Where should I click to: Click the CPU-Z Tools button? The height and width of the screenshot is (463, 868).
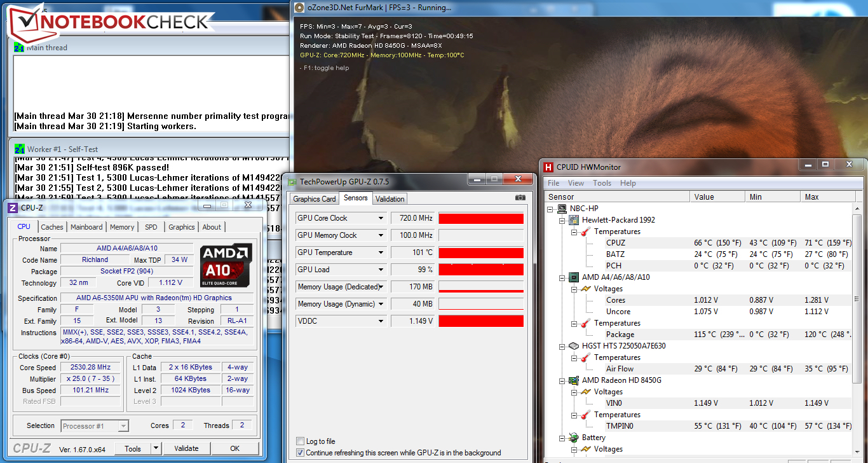coord(133,448)
